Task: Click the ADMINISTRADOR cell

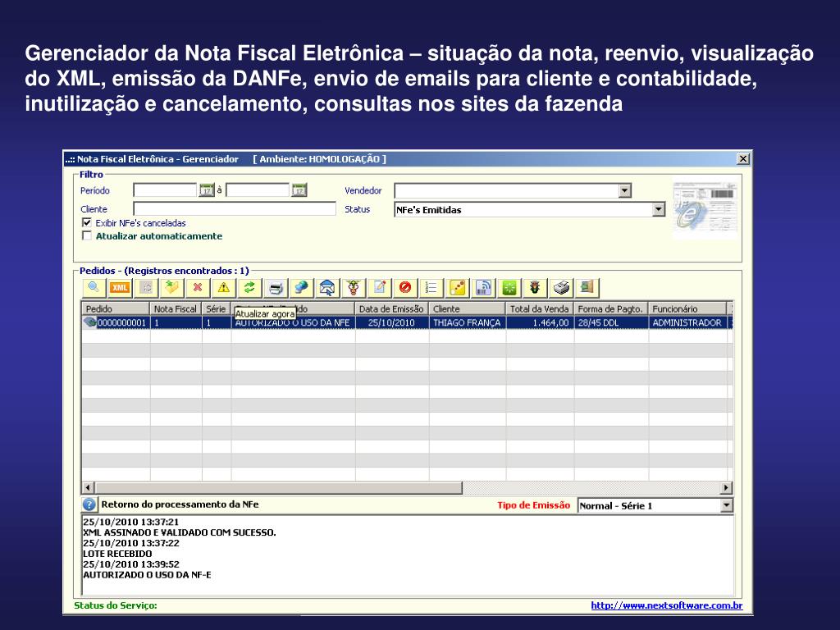Action: pyautogui.click(x=687, y=322)
